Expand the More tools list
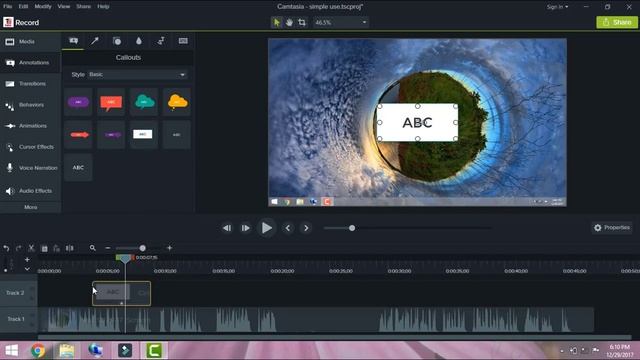The width and height of the screenshot is (640, 360). (x=31, y=207)
